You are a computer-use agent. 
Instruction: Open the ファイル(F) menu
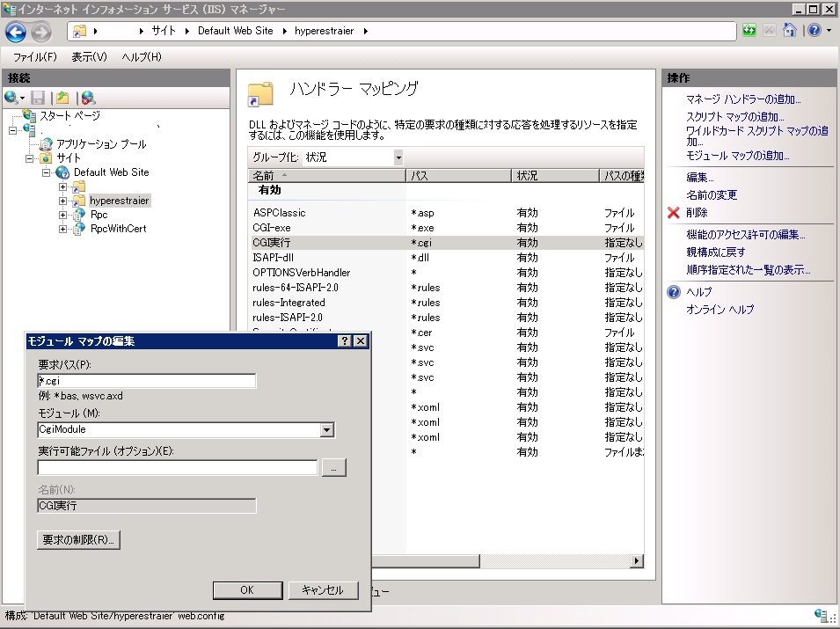coord(35,57)
